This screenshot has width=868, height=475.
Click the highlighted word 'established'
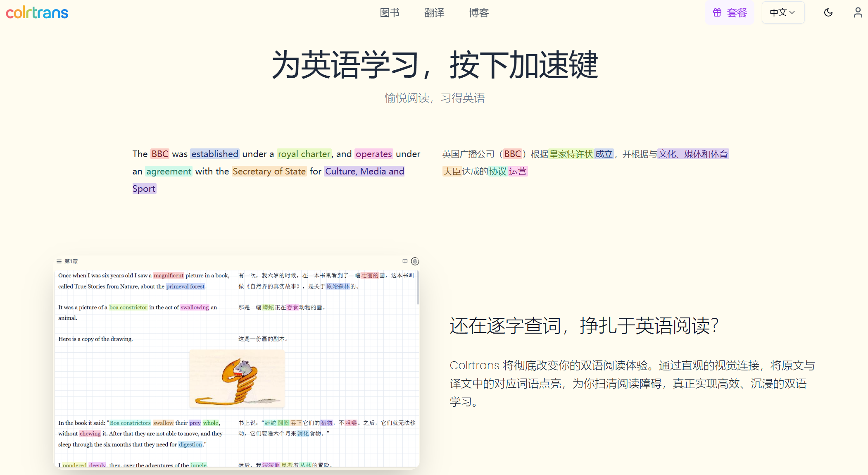tap(214, 154)
